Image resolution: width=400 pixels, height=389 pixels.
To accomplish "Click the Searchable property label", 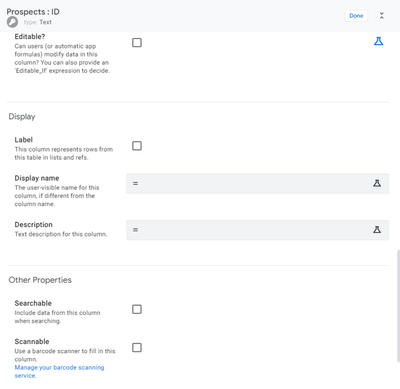I will pos(33,303).
